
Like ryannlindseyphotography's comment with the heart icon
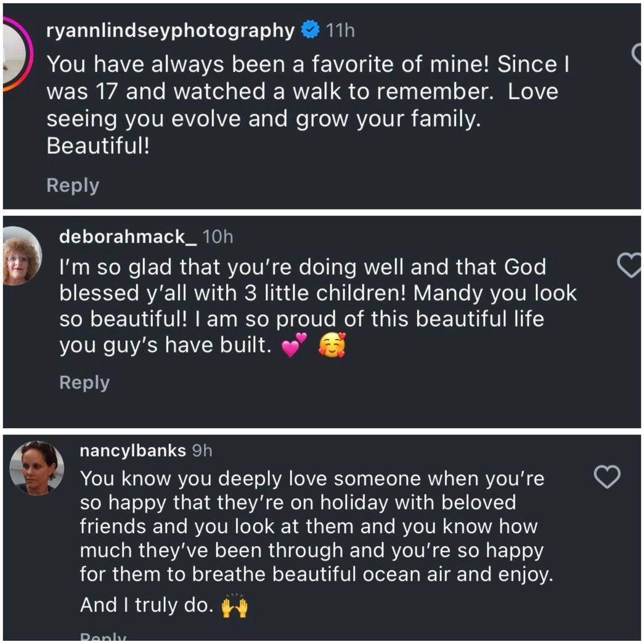coord(640,55)
